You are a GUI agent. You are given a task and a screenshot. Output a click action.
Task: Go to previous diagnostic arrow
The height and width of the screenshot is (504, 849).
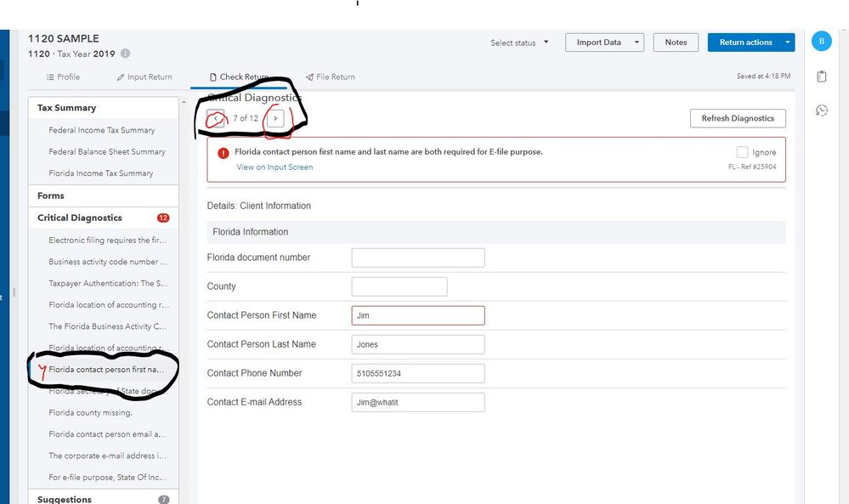(x=216, y=118)
